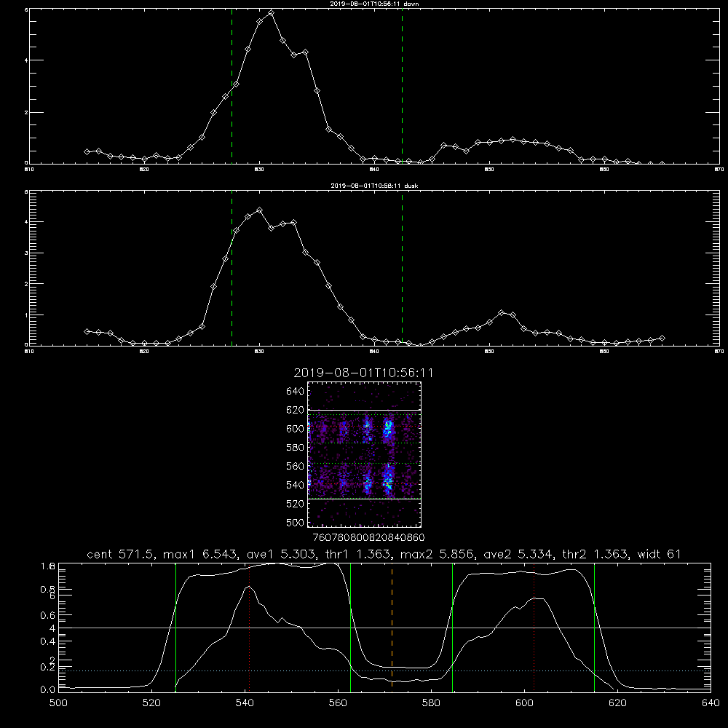Click the bottom plot y-axis label 0.4
Image resolution: width=728 pixels, height=728 pixels.
[x=48, y=641]
